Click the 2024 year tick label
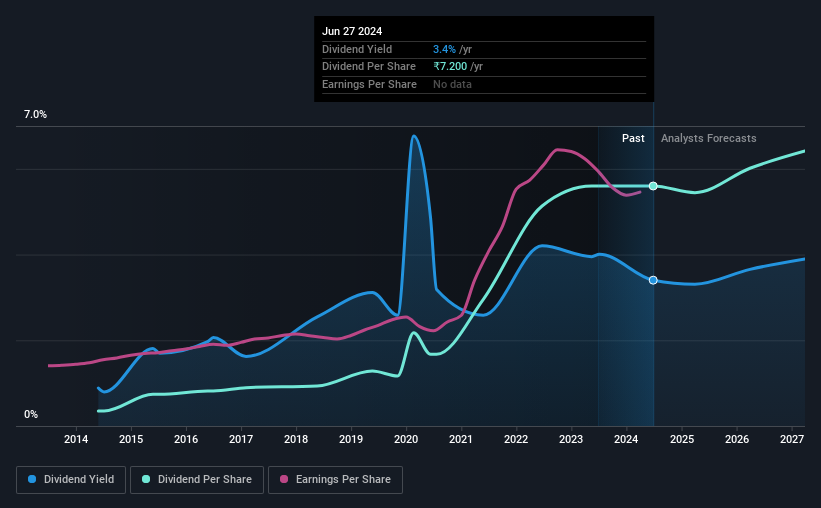Viewport: 821px width, 508px height. tap(626, 439)
